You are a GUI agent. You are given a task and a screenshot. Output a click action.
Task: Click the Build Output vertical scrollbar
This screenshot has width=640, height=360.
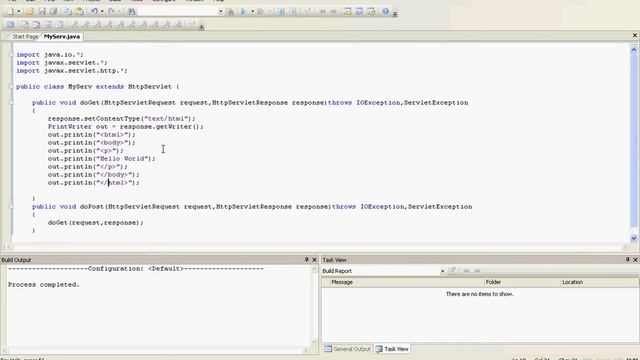pyautogui.click(x=314, y=306)
